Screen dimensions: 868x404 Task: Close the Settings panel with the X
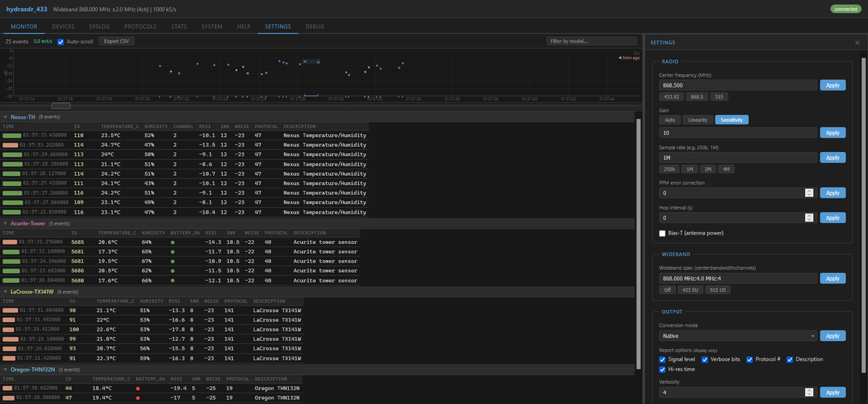click(x=857, y=43)
